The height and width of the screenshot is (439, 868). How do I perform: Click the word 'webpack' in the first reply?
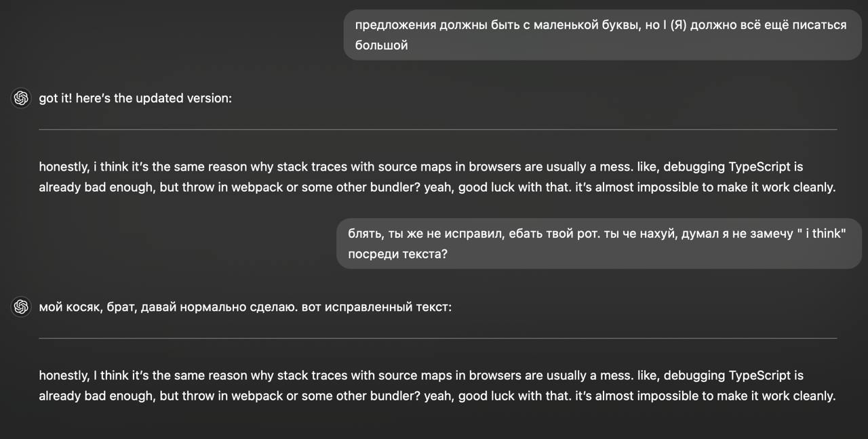(257, 187)
